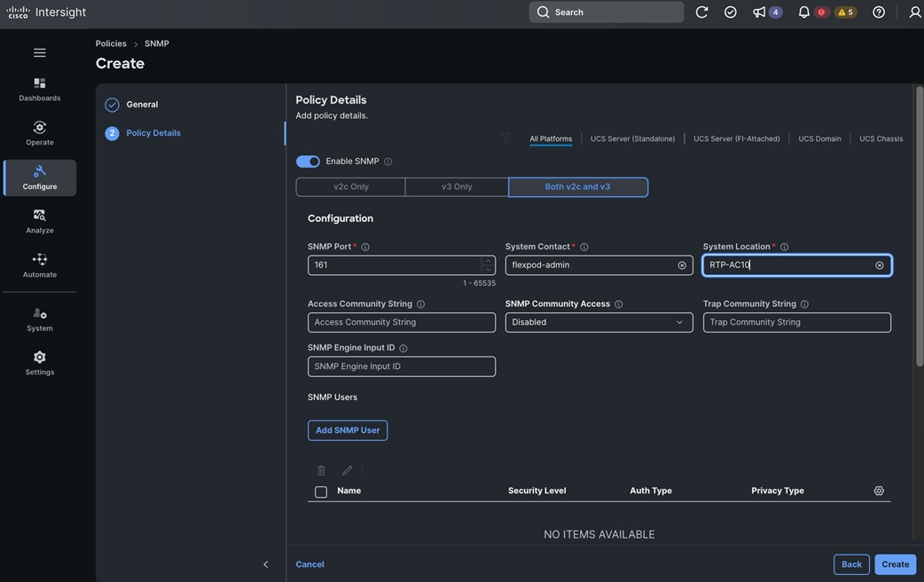Select the v2c Only option

[x=350, y=187]
